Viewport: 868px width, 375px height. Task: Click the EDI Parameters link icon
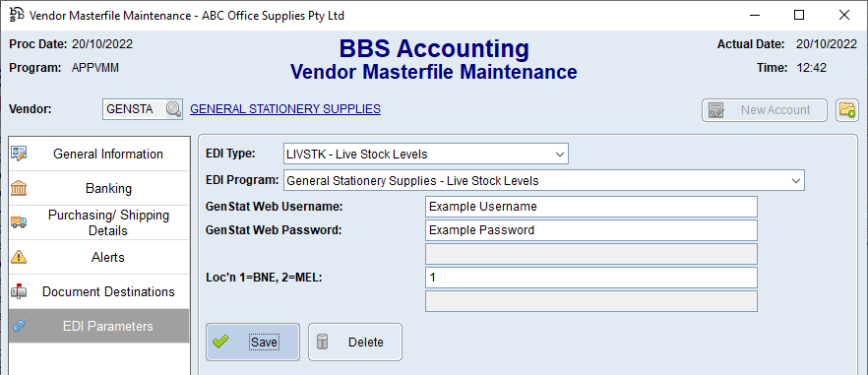(19, 326)
